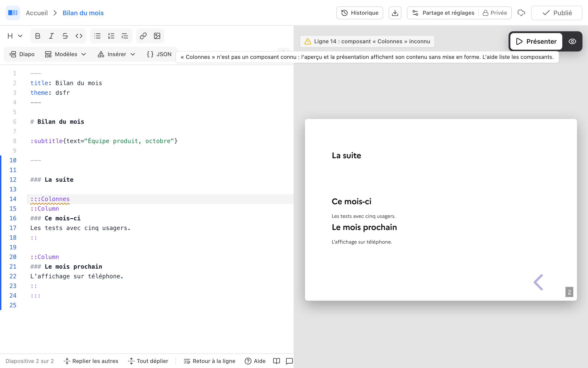Open the heading level dropdown
Image resolution: width=588 pixels, height=368 pixels.
(15, 36)
